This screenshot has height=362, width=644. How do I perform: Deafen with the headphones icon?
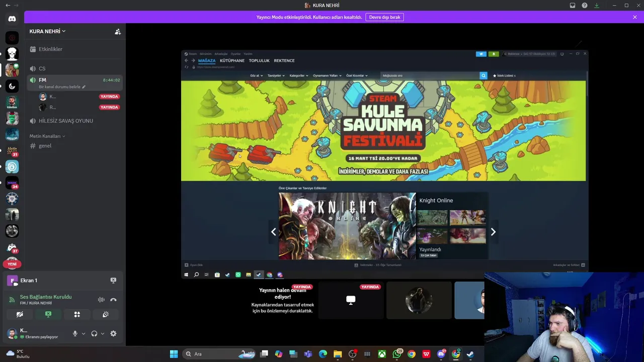[94, 333]
